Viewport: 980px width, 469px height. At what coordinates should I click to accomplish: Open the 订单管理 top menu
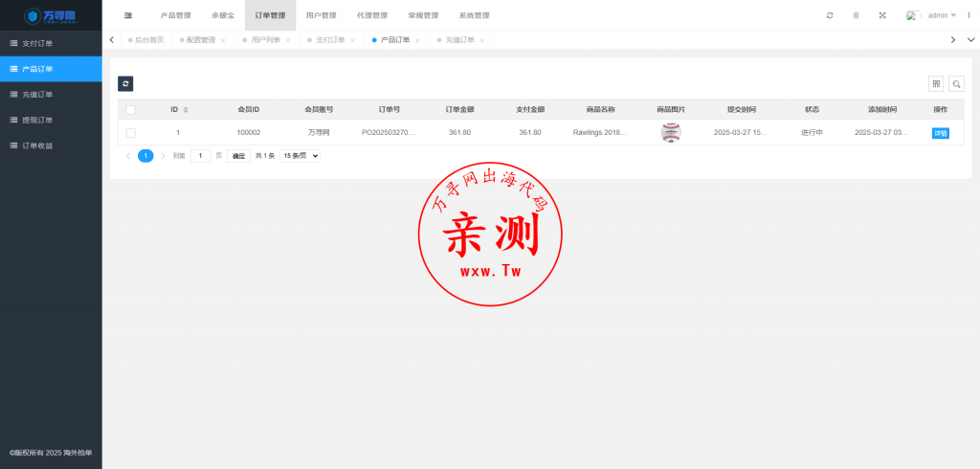[x=271, y=15]
